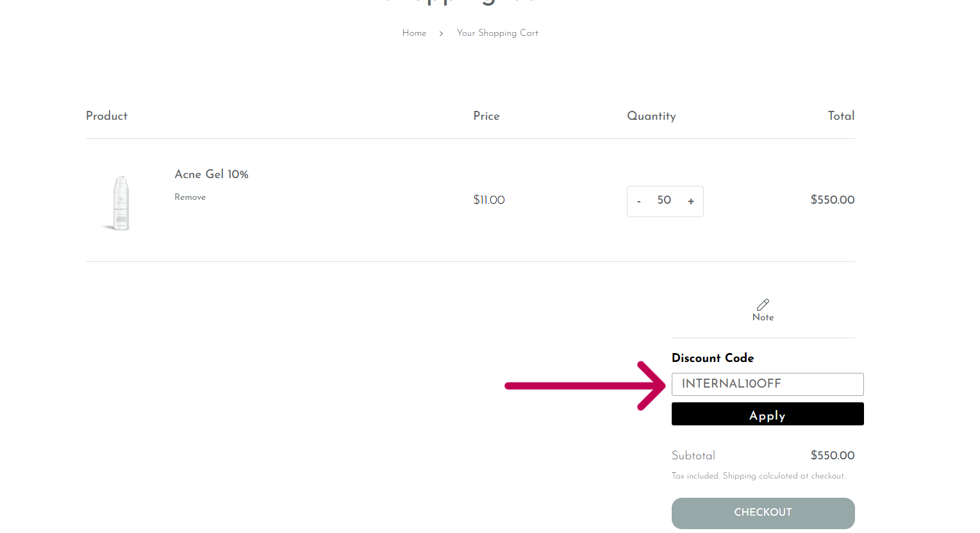Decrease Acne Gel quantity with minus
This screenshot has height=533, width=980.
(639, 201)
